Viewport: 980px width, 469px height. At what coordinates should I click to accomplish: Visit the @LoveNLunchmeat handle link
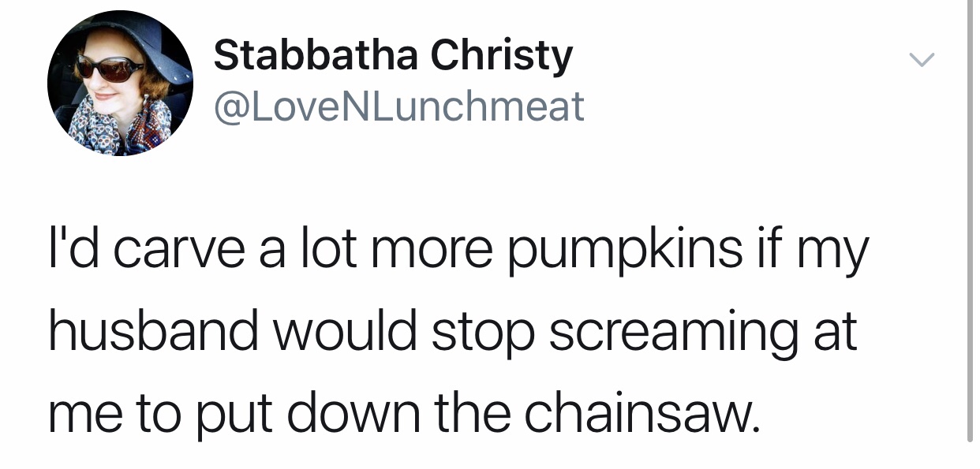tap(399, 106)
